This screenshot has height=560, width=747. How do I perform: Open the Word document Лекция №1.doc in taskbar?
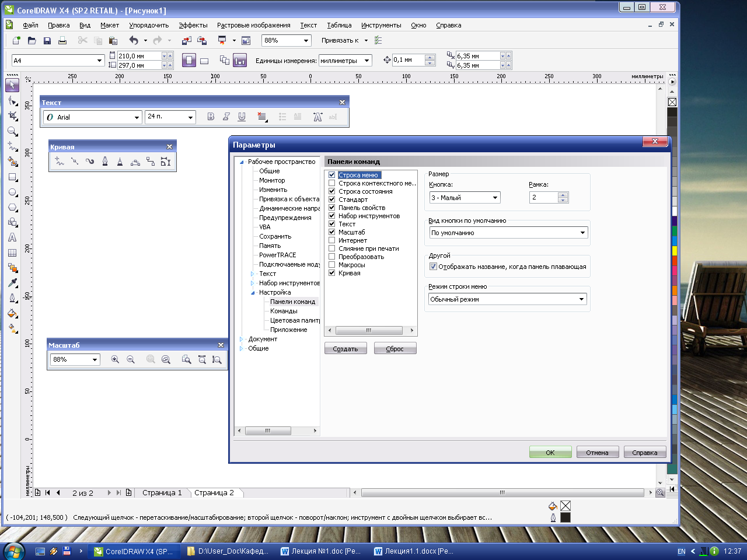coord(322,551)
